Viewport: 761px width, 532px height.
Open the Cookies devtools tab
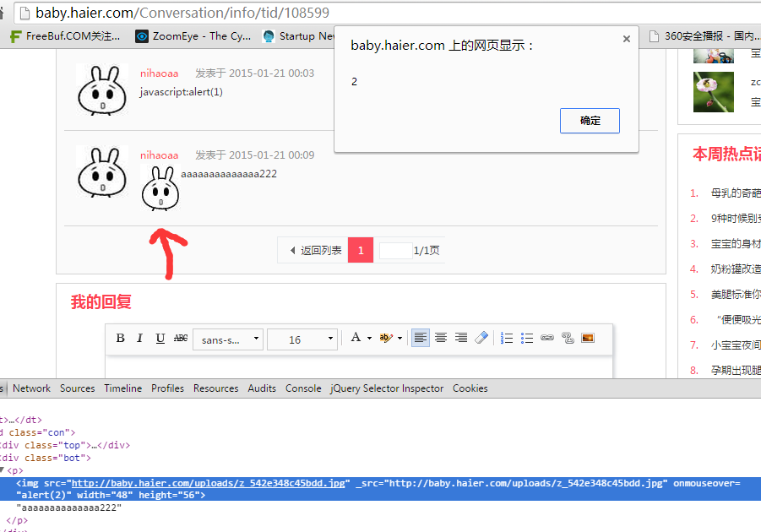coord(470,388)
